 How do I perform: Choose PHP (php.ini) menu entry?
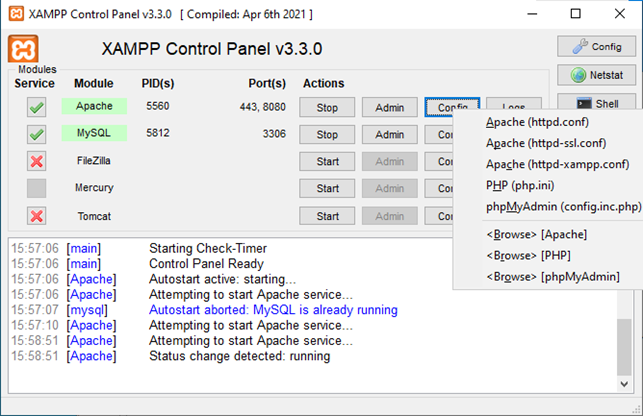[519, 185]
